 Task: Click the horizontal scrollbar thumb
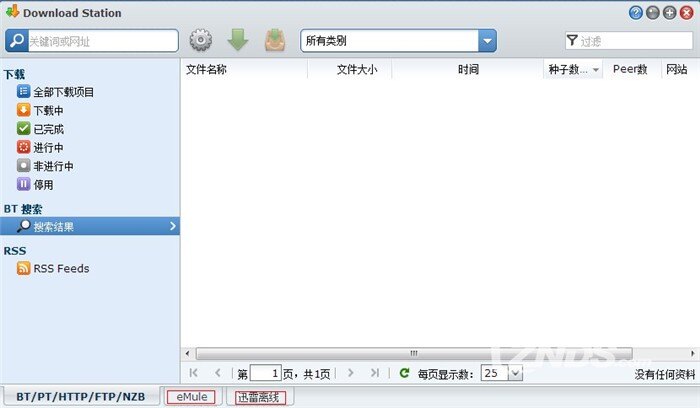click(x=414, y=354)
